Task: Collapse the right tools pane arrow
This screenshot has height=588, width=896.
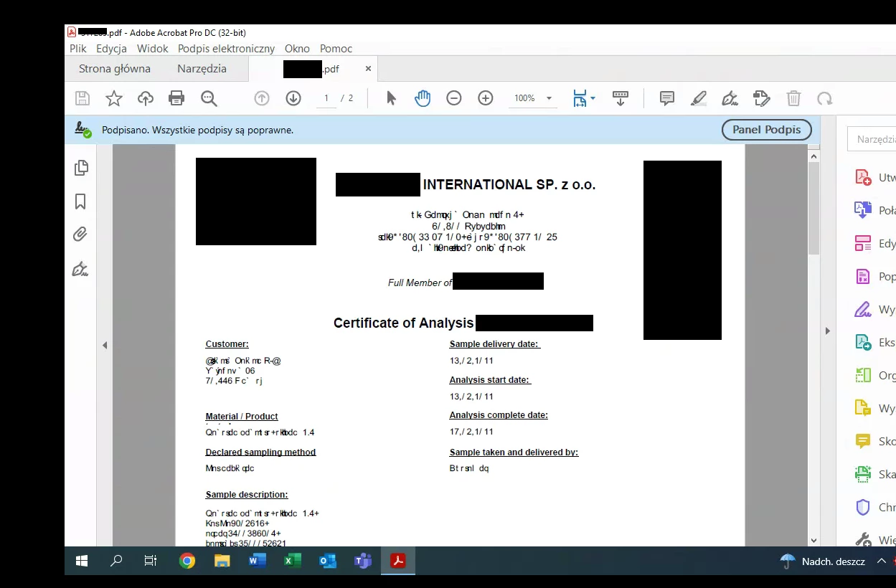Action: (x=828, y=331)
